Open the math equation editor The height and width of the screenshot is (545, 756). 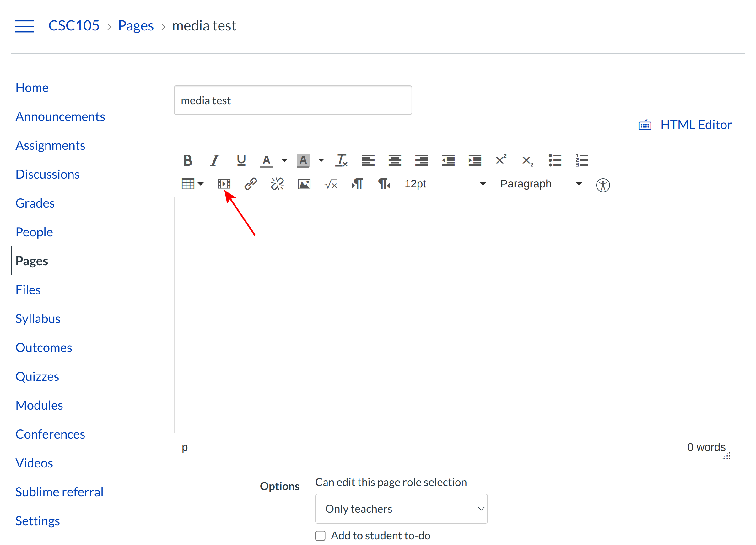(331, 184)
